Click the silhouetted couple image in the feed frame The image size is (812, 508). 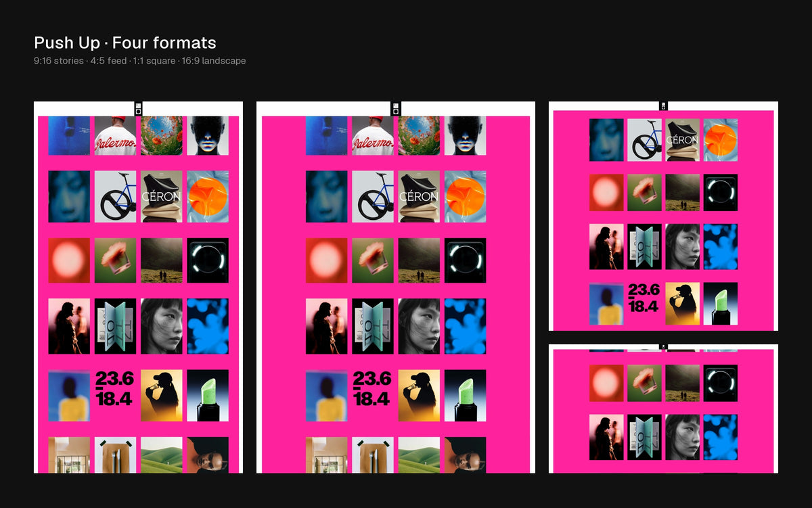click(327, 326)
